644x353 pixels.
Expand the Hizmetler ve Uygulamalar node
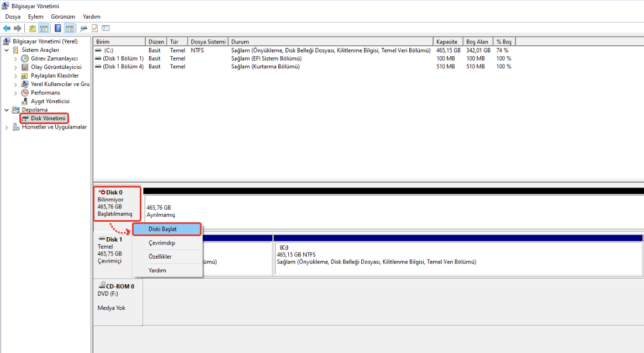click(x=7, y=127)
